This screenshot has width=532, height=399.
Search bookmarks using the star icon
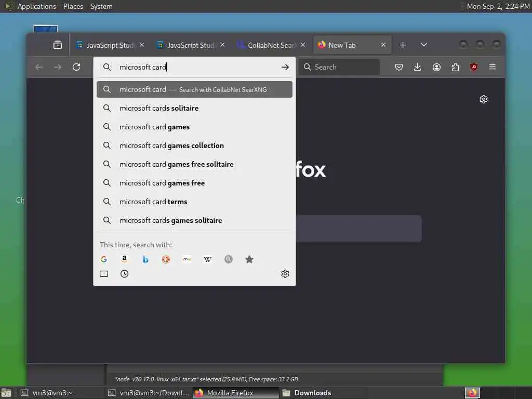pos(249,260)
